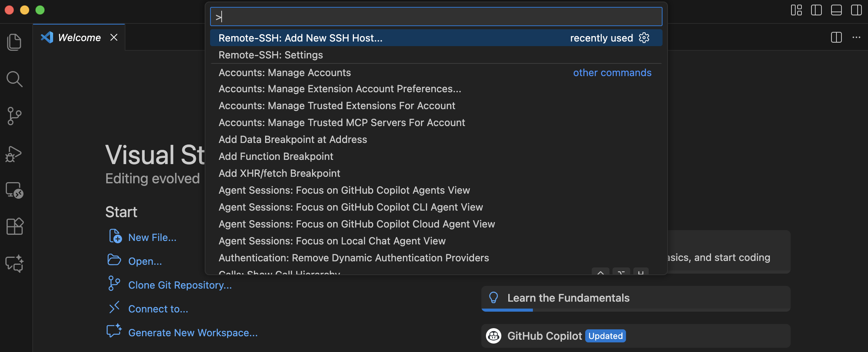Toggle the secondary side bar visibility
The image size is (868, 352).
coord(856,10)
